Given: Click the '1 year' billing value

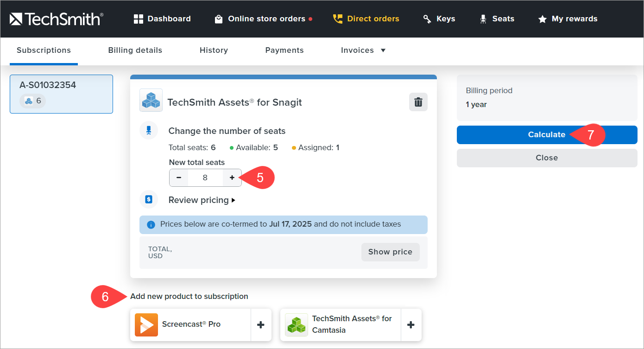Looking at the screenshot, I should click(x=476, y=105).
